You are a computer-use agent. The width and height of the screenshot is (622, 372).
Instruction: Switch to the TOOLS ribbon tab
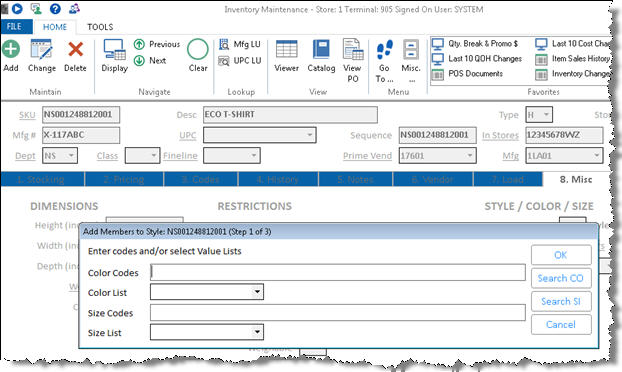[100, 27]
